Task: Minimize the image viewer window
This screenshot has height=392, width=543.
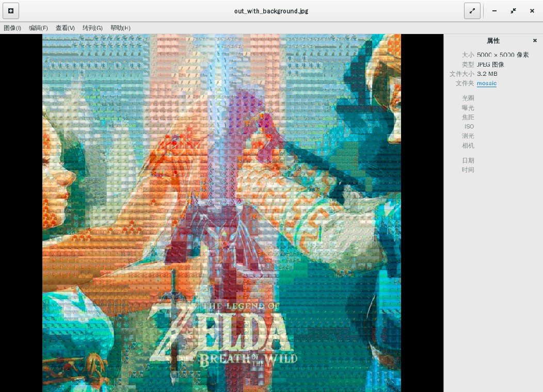Action: [x=494, y=11]
